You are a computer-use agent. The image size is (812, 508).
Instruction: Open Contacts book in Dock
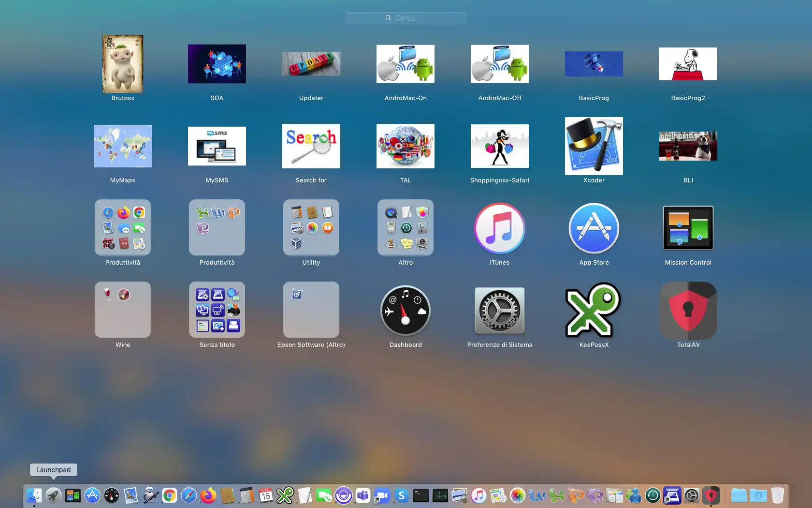click(228, 495)
